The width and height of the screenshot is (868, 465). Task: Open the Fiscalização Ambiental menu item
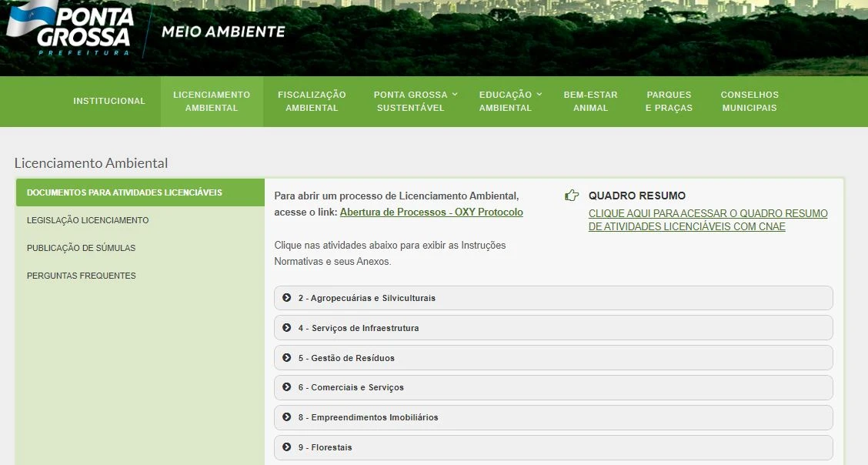click(x=312, y=102)
